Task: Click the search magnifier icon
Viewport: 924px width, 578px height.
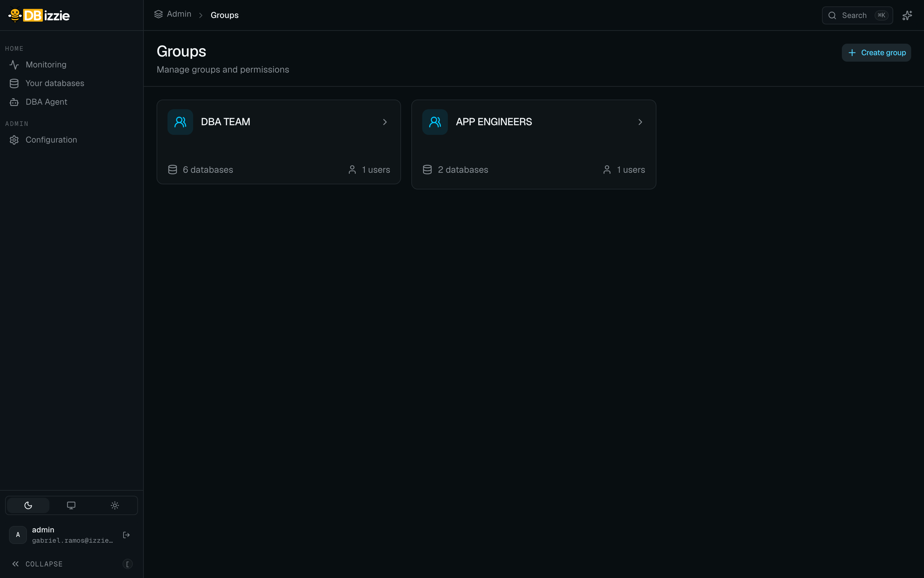Action: (x=832, y=15)
